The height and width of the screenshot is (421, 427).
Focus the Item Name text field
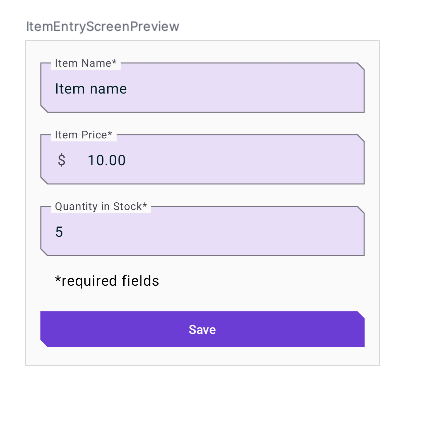click(202, 88)
